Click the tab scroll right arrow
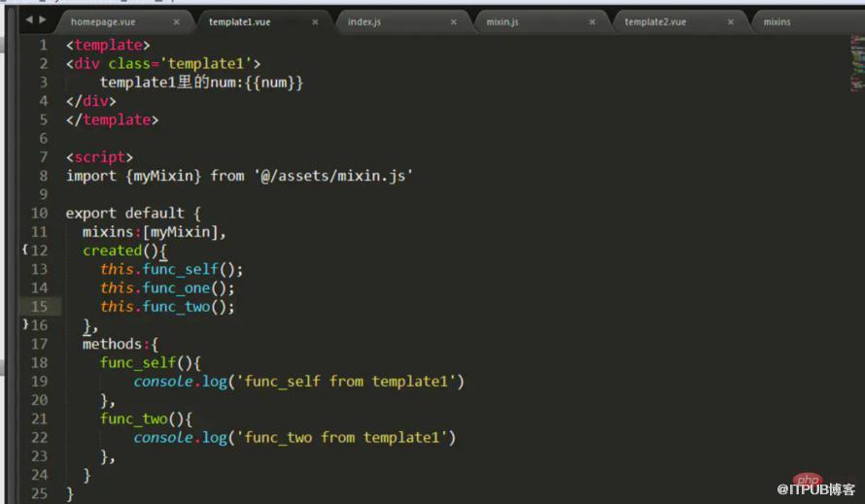 coord(43,19)
